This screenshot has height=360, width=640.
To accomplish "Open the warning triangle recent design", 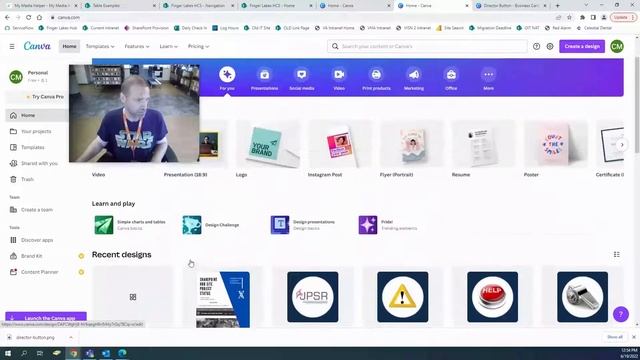I will pos(402,297).
